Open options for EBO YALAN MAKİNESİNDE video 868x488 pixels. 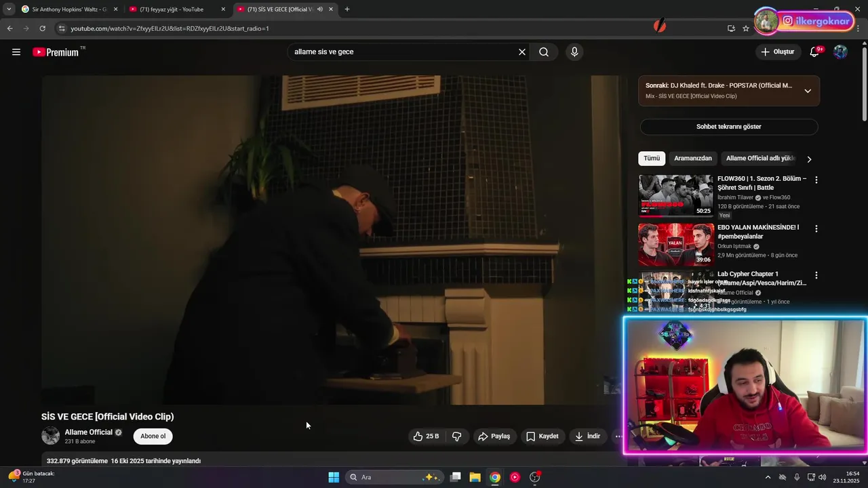(x=816, y=229)
